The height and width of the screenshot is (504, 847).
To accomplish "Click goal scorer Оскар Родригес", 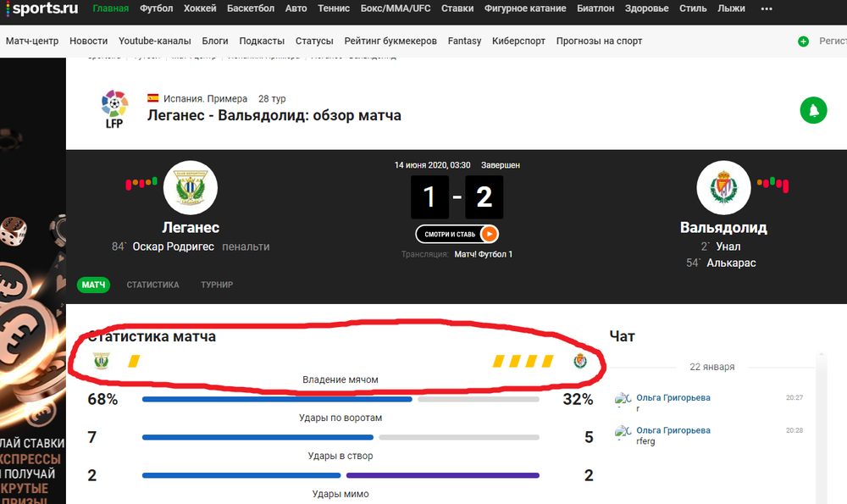I will 174,246.
